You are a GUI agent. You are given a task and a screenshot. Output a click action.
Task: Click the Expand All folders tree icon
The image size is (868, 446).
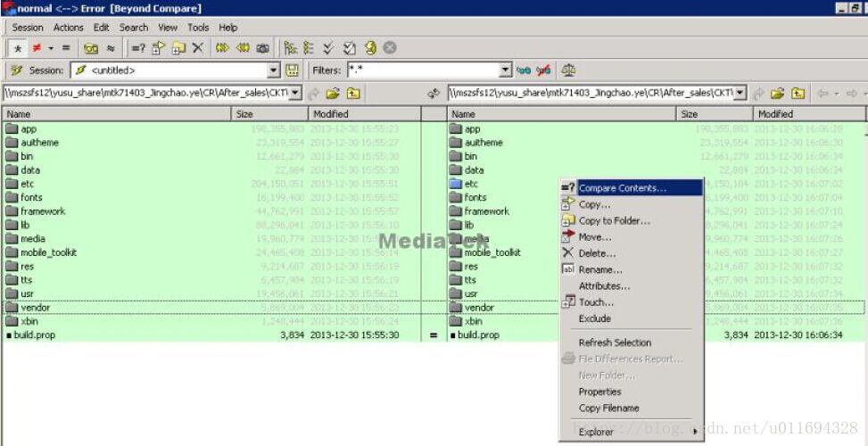(x=290, y=49)
